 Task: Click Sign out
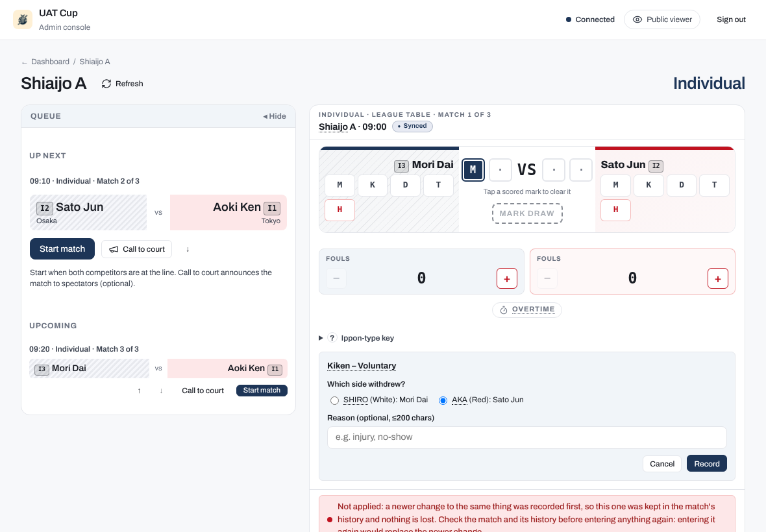coord(731,19)
